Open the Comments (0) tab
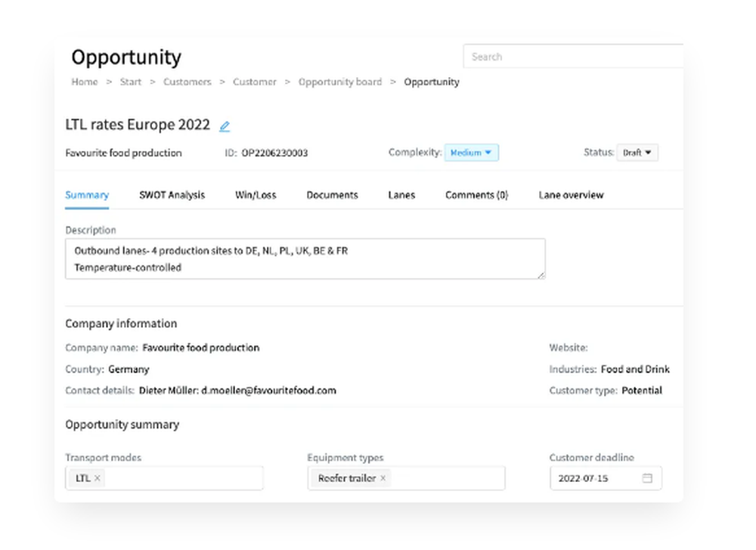This screenshot has height=550, width=756. tap(476, 194)
